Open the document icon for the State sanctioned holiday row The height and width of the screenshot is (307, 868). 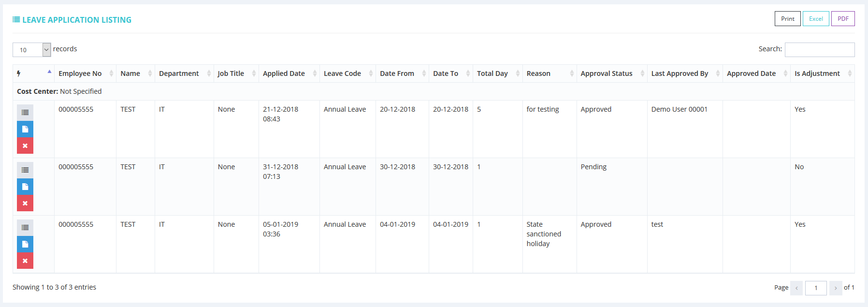[25, 244]
